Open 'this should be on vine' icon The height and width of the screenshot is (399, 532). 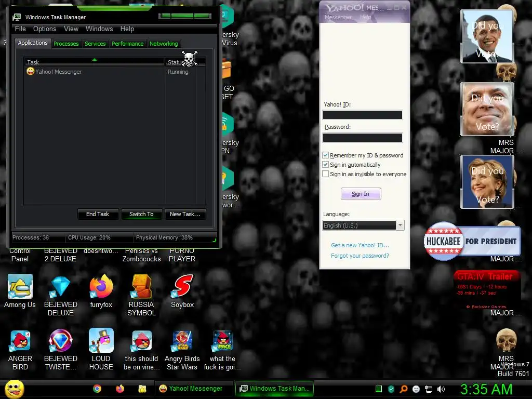pyautogui.click(x=141, y=350)
